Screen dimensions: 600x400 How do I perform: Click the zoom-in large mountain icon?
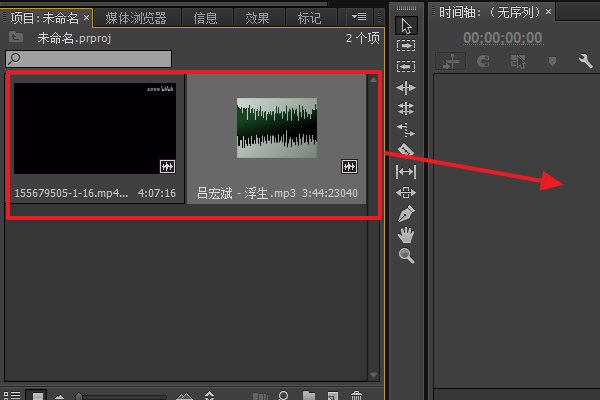click(184, 396)
